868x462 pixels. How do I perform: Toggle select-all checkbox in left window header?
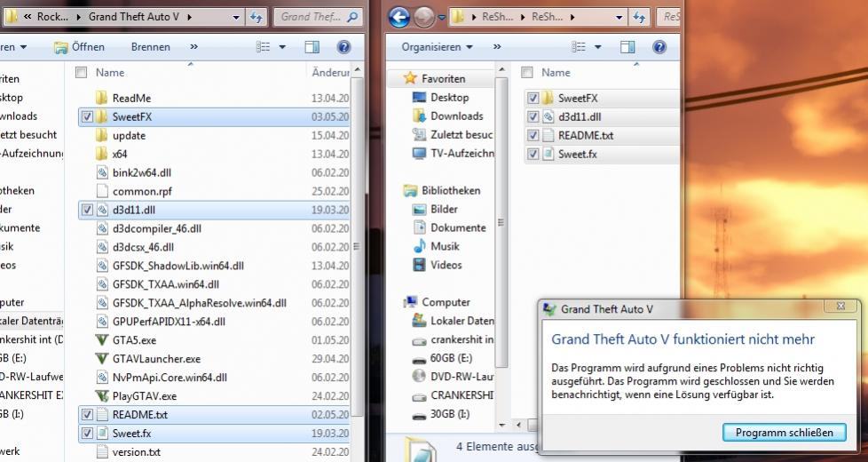tap(82, 73)
